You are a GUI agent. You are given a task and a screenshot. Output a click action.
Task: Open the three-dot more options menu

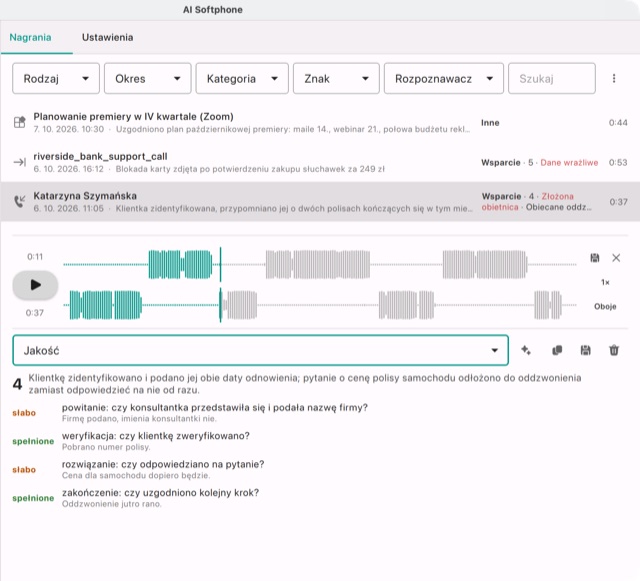[614, 78]
